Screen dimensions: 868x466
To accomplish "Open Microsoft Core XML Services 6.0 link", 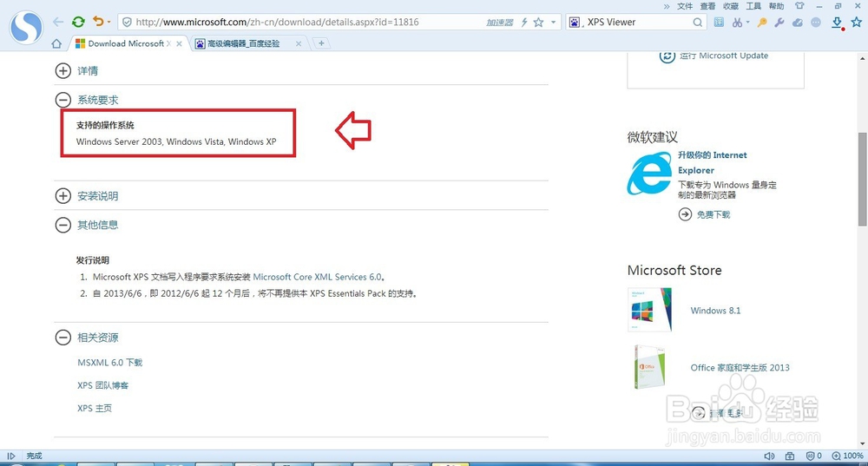I will pyautogui.click(x=317, y=277).
